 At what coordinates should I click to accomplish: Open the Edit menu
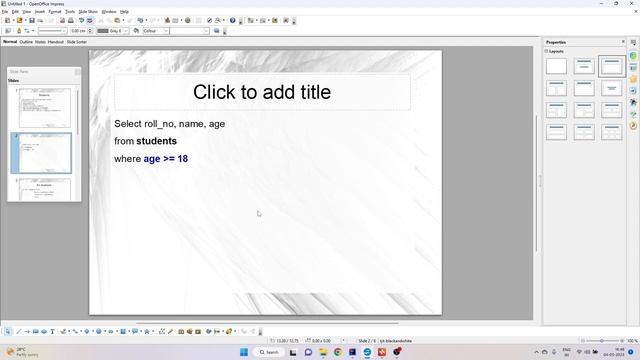point(15,12)
